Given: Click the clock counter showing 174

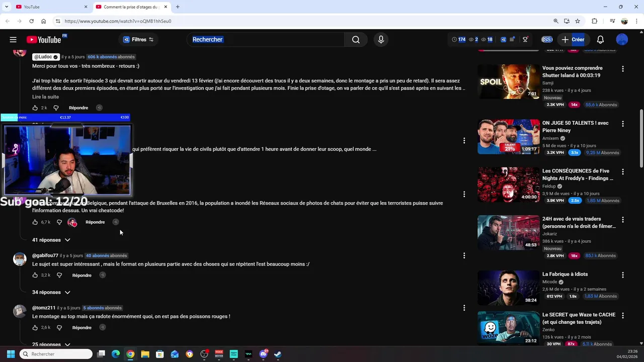Looking at the screenshot, I should tap(458, 39).
